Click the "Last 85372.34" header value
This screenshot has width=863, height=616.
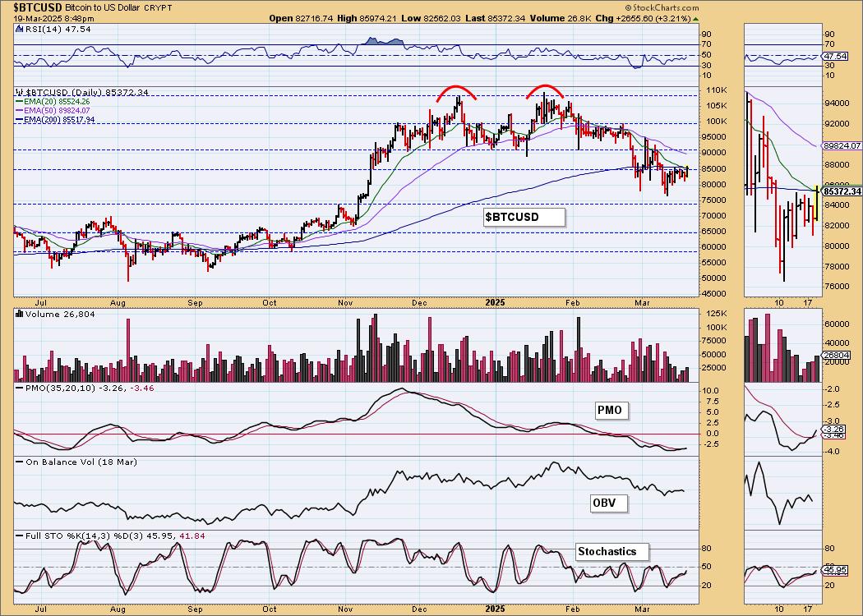pyautogui.click(x=495, y=18)
